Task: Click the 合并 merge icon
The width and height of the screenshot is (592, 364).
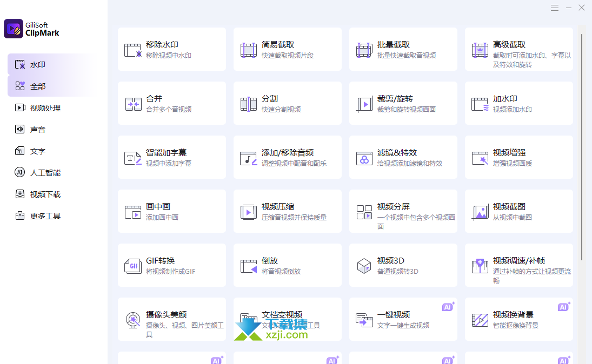Action: (133, 104)
